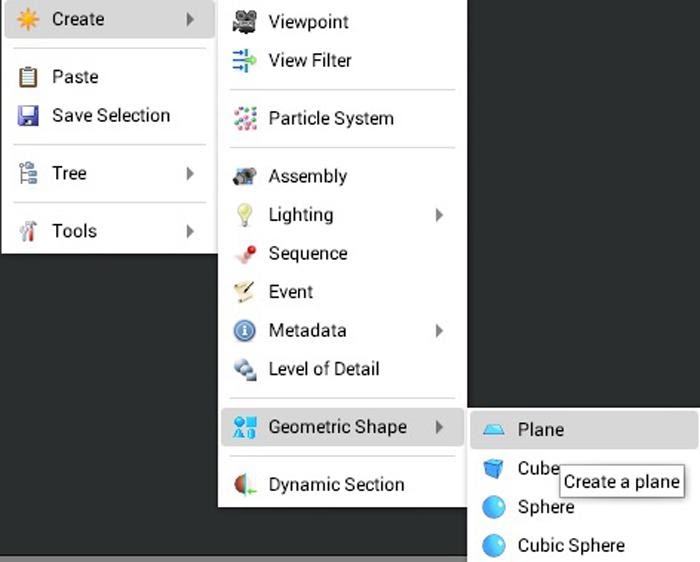Click the Dynamic Section icon
700x562 pixels.
tap(245, 485)
